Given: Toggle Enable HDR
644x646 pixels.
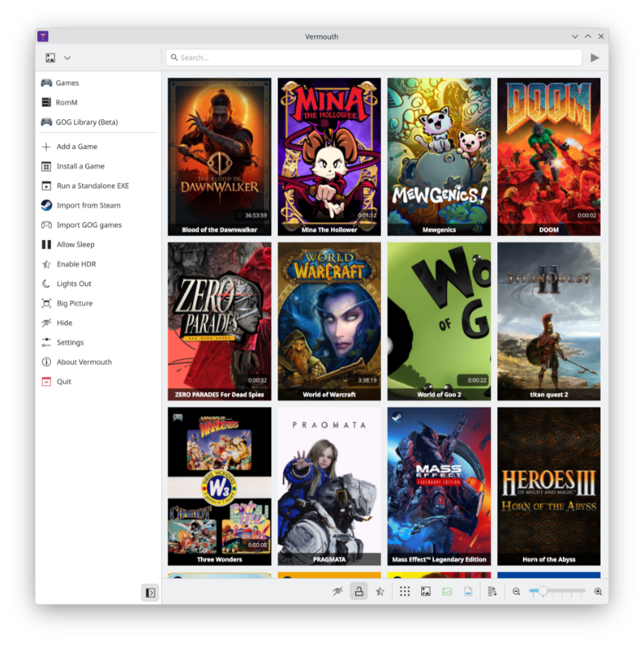Looking at the screenshot, I should tap(98, 264).
